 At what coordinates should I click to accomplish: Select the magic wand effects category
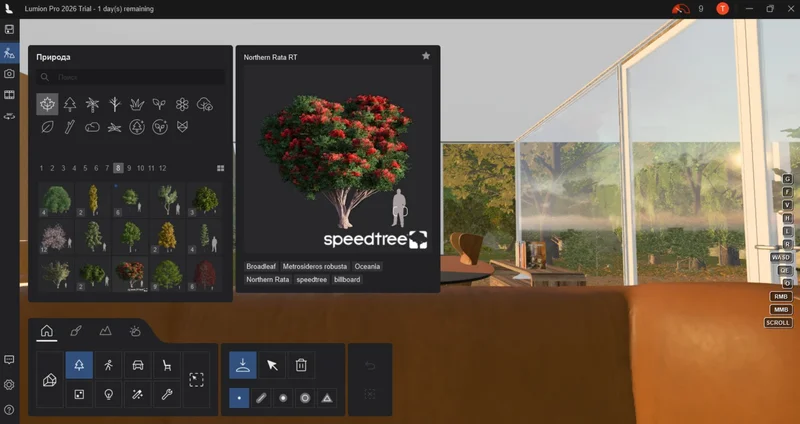pyautogui.click(x=138, y=394)
